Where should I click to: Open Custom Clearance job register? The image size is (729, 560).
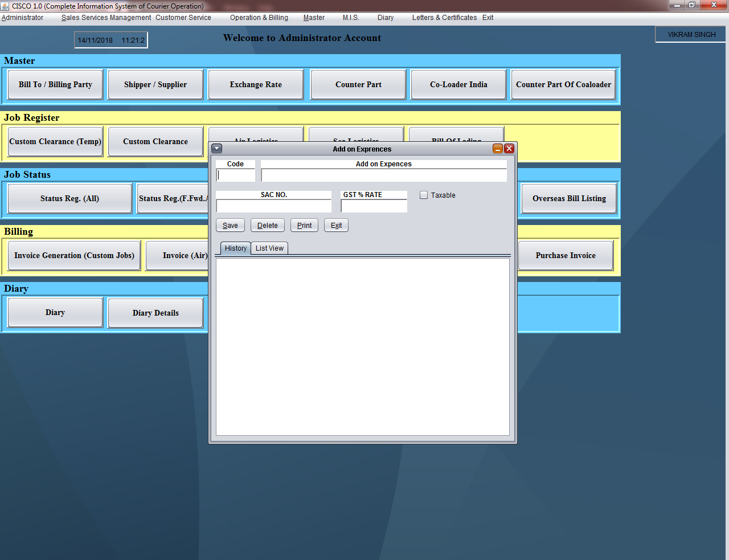click(x=155, y=141)
